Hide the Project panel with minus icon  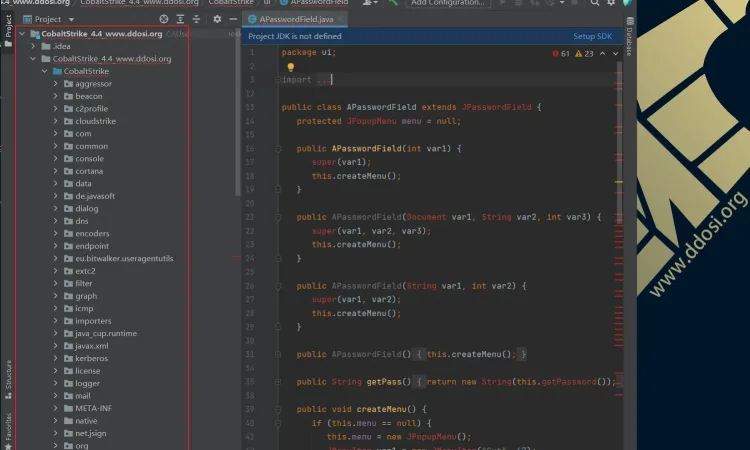tap(233, 19)
